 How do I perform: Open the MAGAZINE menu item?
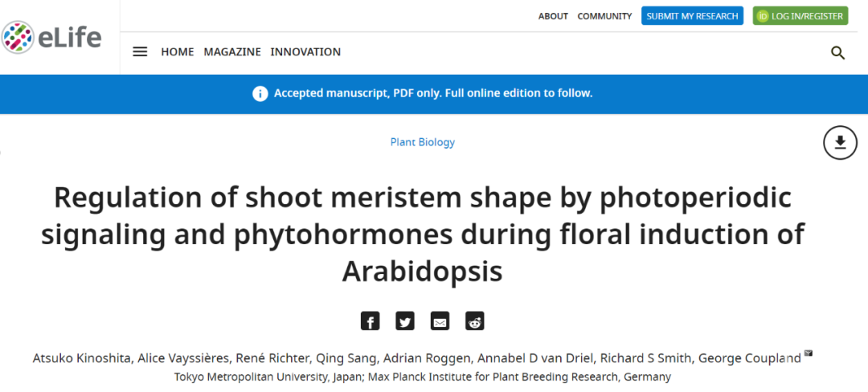click(x=232, y=52)
